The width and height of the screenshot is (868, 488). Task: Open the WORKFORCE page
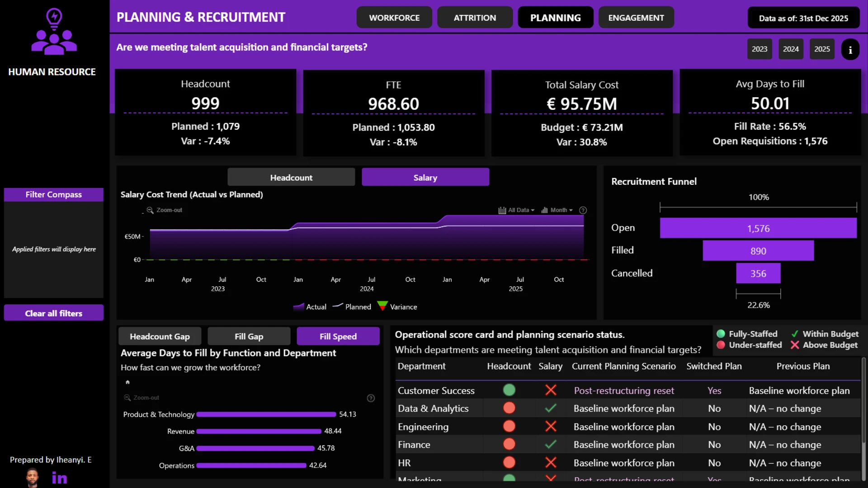pos(394,18)
